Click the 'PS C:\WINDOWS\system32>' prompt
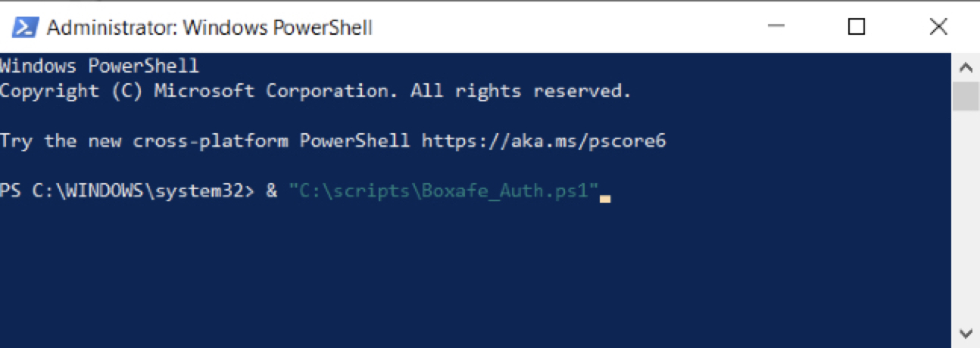 point(127,191)
